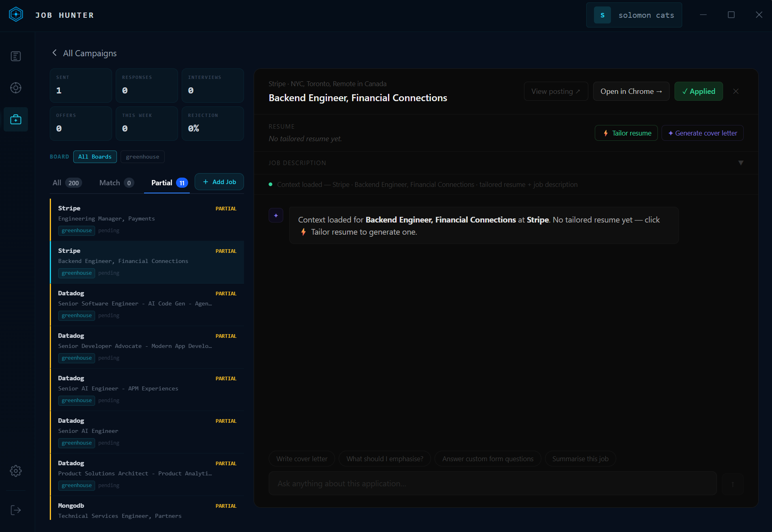Click the 200 count badge
The width and height of the screenshot is (772, 532).
[74, 183]
